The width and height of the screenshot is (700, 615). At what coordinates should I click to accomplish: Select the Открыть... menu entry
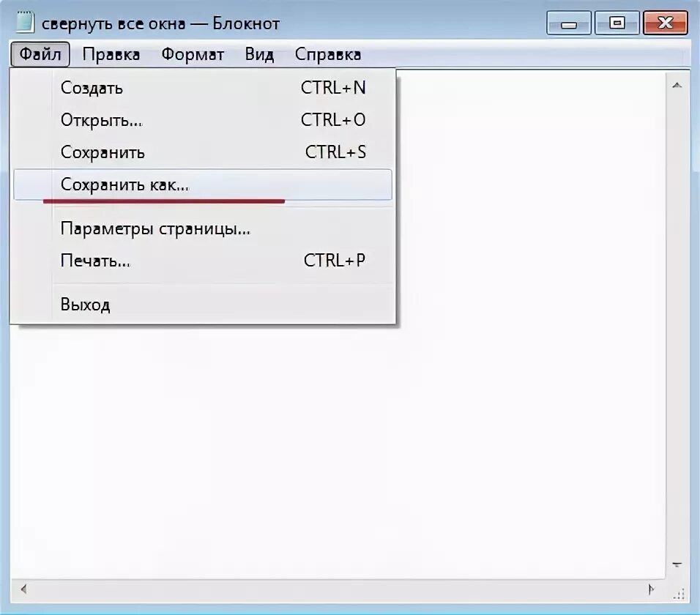pyautogui.click(x=203, y=120)
